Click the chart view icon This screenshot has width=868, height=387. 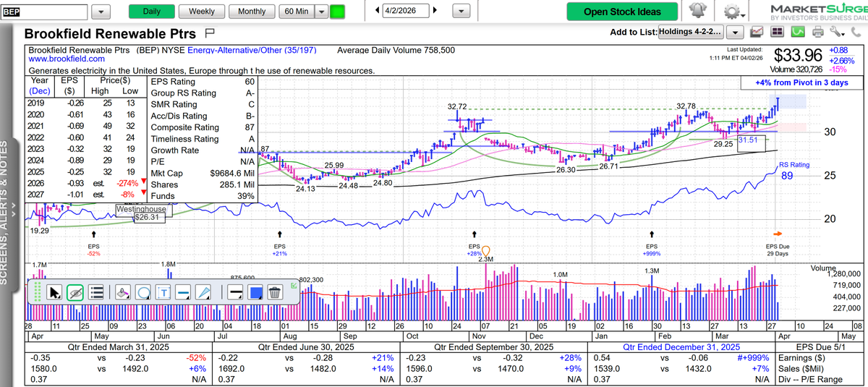coord(757,32)
